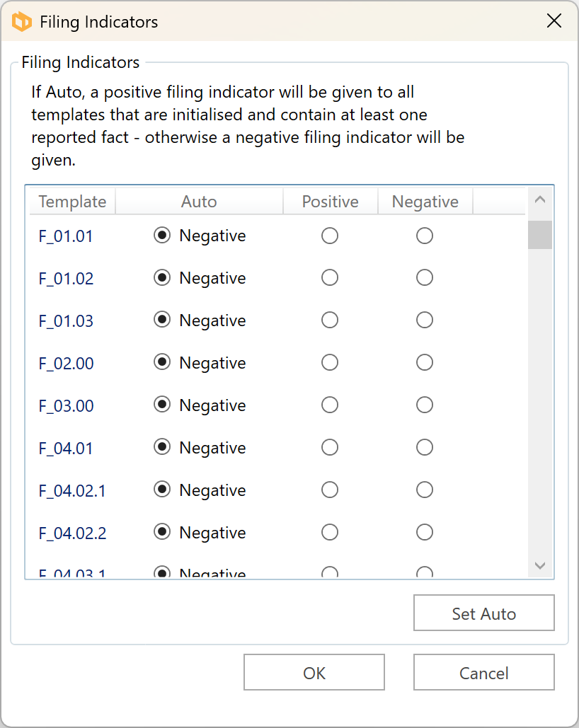579x728 pixels.
Task: Click the Template column header
Action: point(72,202)
